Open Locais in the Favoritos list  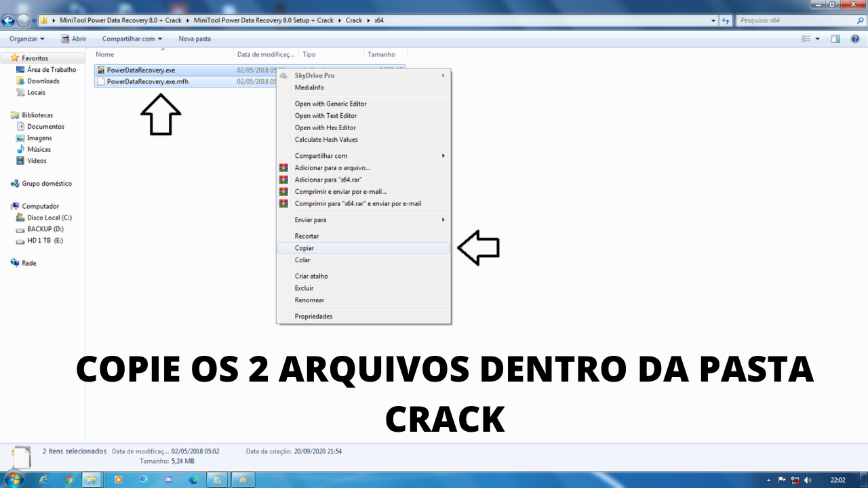pyautogui.click(x=37, y=93)
